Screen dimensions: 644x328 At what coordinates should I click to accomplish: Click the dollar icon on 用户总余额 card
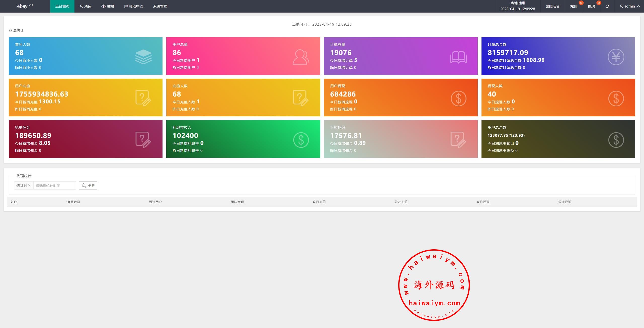tap(616, 140)
